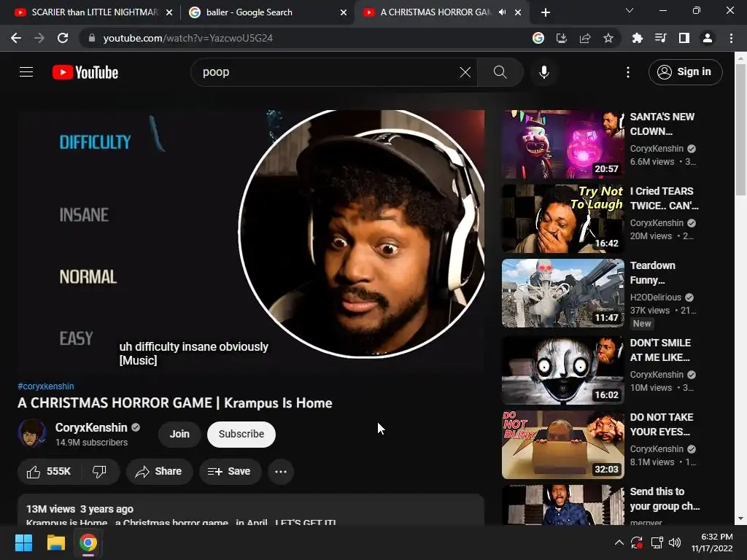
Task: Focus the address bar URL
Action: click(187, 38)
